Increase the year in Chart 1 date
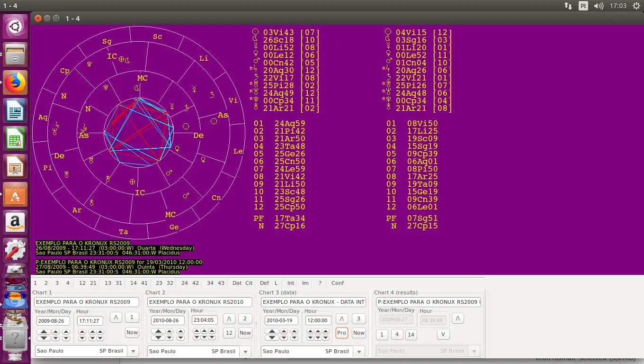Viewport: 644px width, 364px height. (x=44, y=333)
